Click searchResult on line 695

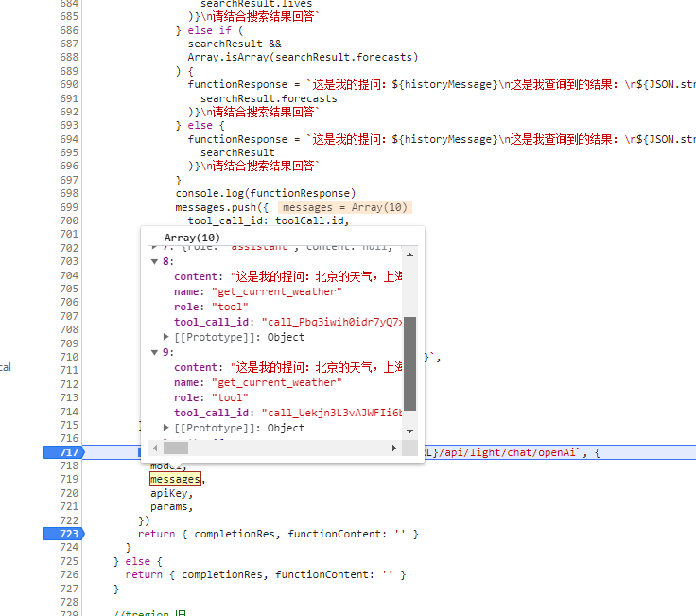pos(237,152)
